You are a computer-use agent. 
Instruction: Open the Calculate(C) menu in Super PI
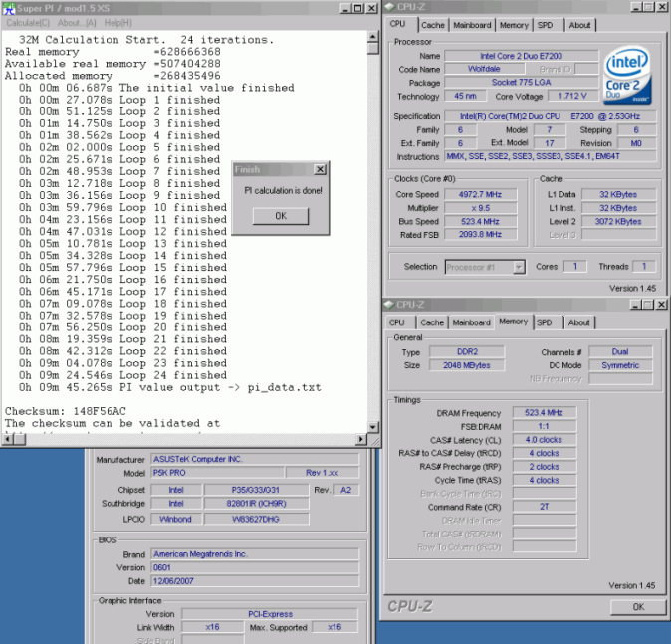click(x=28, y=23)
